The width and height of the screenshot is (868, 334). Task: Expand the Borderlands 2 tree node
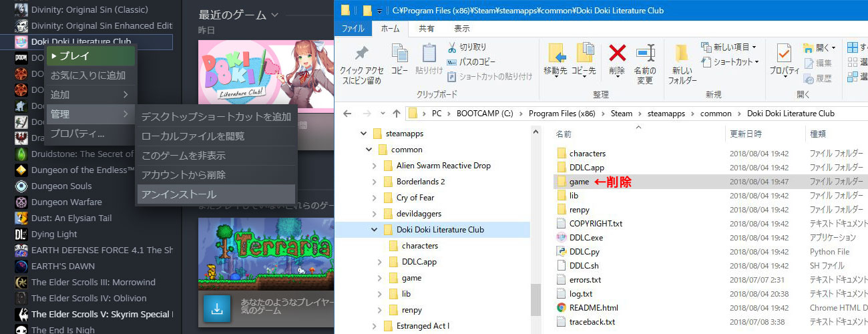pos(374,182)
